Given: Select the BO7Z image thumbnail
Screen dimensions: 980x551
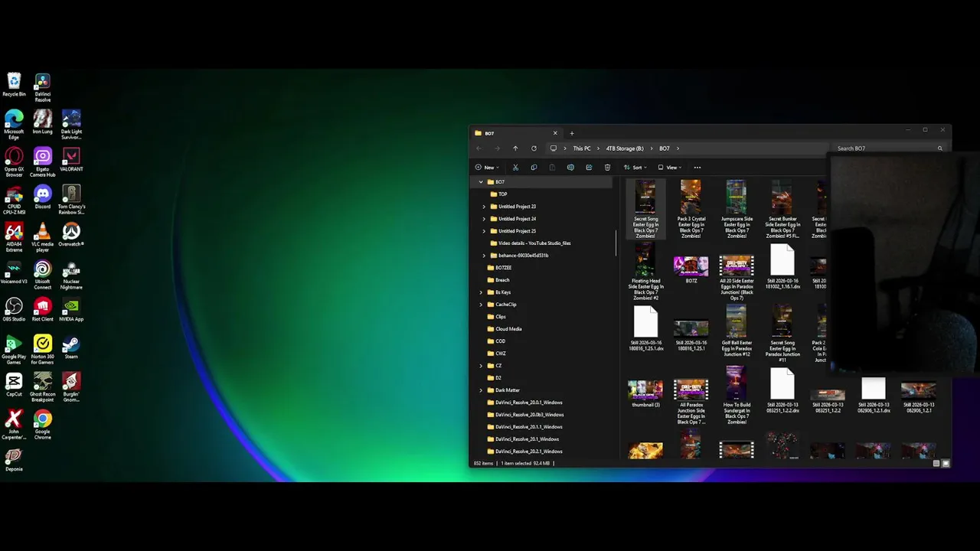Looking at the screenshot, I should [691, 270].
